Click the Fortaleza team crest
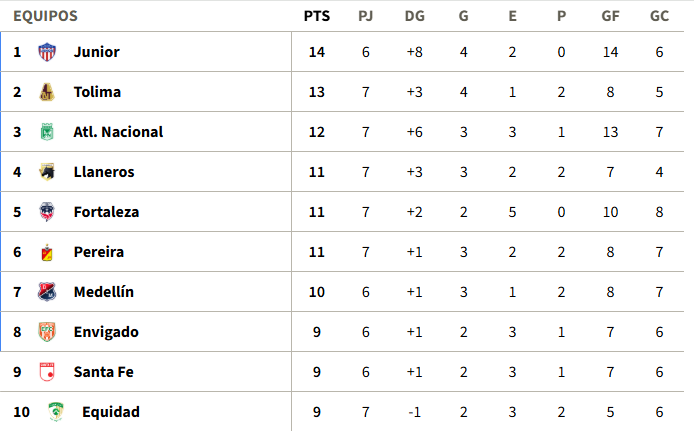 click(47, 212)
